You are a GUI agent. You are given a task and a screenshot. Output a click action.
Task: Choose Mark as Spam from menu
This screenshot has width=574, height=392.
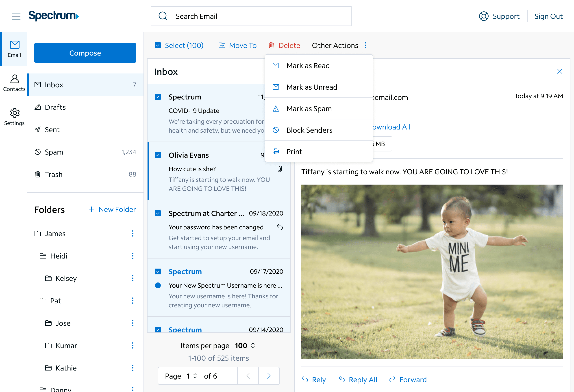click(x=319, y=109)
